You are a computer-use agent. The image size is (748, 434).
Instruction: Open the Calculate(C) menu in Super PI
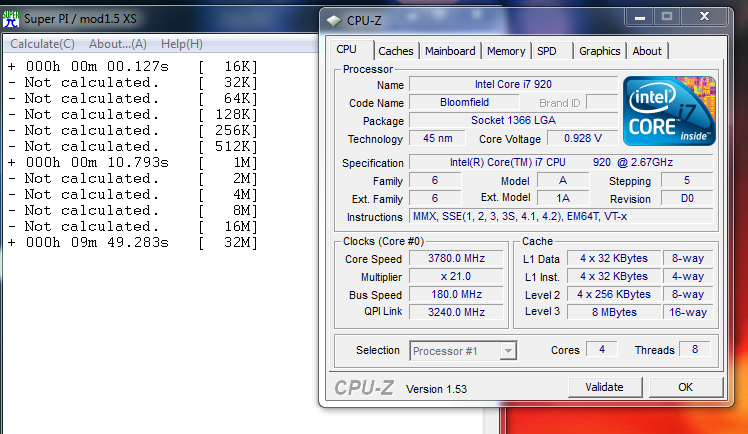tap(42, 44)
